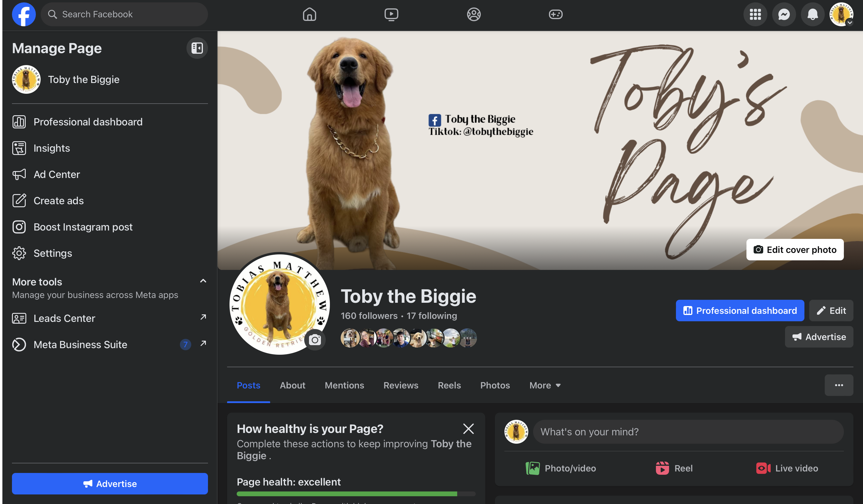Open Create ads in sidebar

point(110,201)
